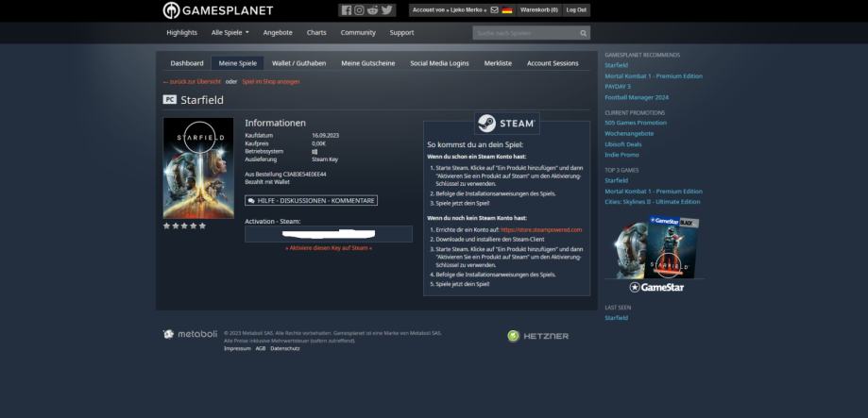Switch to the Wallet / Guthaben tab
868x418 pixels.
point(298,63)
